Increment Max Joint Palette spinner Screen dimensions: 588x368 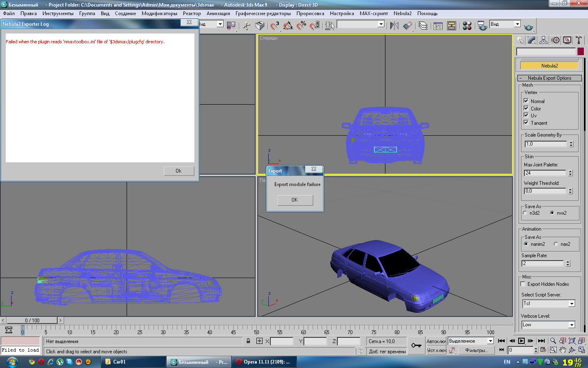pos(570,171)
